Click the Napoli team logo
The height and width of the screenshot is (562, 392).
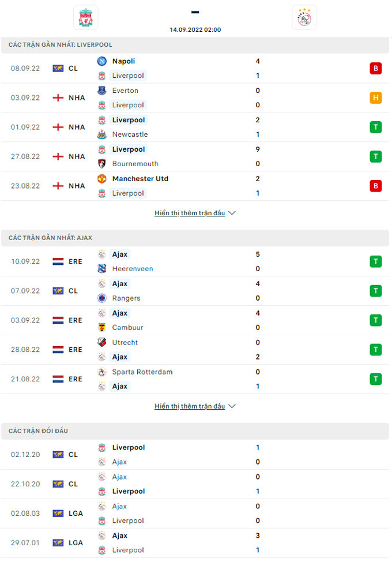102,61
